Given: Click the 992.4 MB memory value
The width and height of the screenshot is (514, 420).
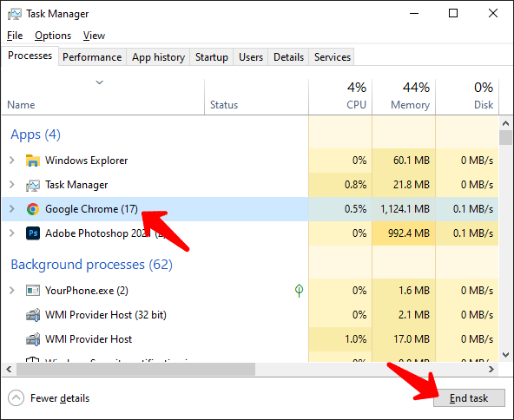Looking at the screenshot, I should (x=408, y=233).
